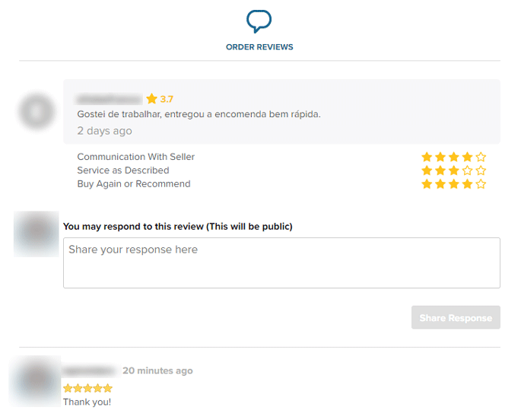Image resolution: width=521 pixels, height=420 pixels.
Task: Click the empty fourth star of Service as Described
Action: (467, 170)
